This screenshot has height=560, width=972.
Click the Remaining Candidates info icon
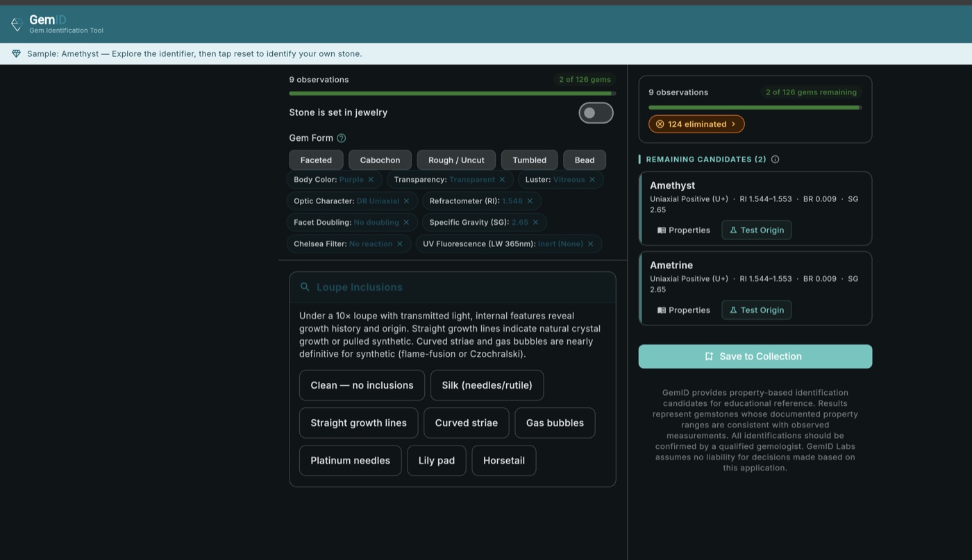pos(775,160)
